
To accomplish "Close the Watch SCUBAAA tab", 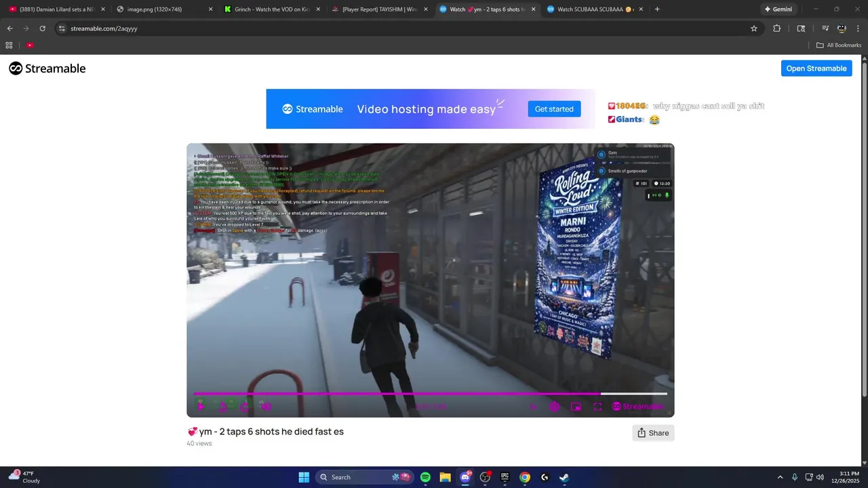I will click(x=641, y=9).
